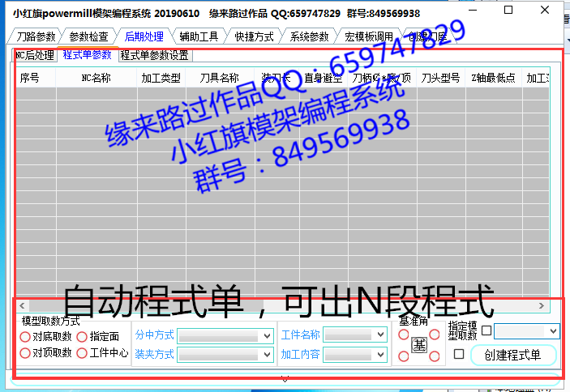
Task: Maximize the 小红旗powermill window
Action: tap(508, 10)
